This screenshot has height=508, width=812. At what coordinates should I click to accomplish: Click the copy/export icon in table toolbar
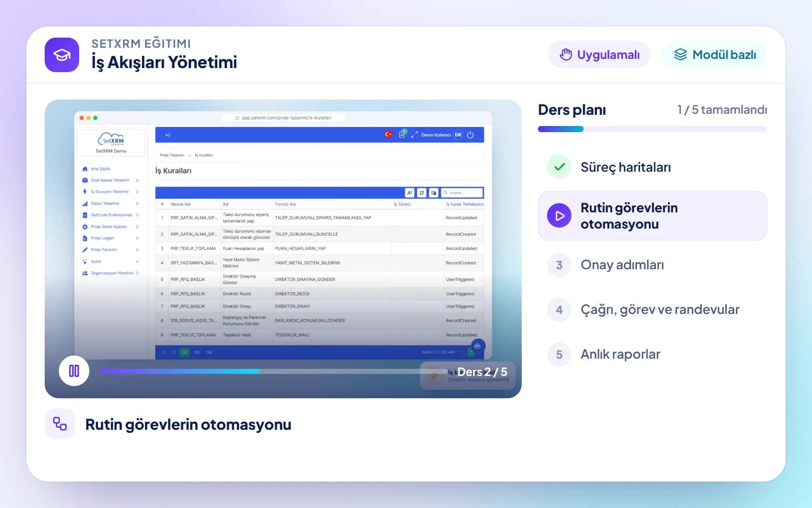click(434, 193)
